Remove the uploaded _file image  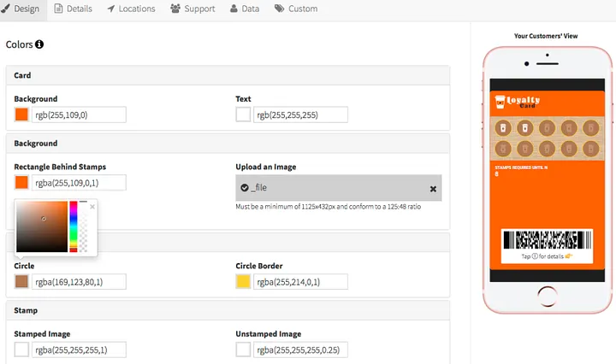click(433, 189)
